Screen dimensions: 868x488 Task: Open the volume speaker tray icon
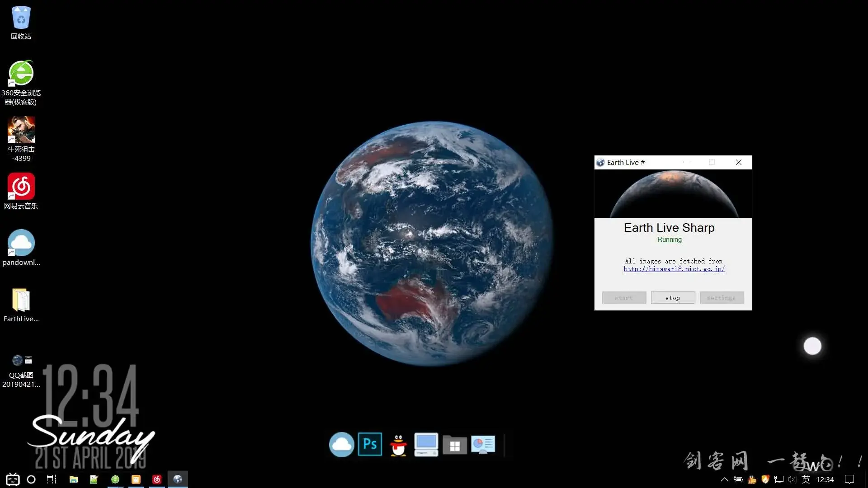point(792,479)
